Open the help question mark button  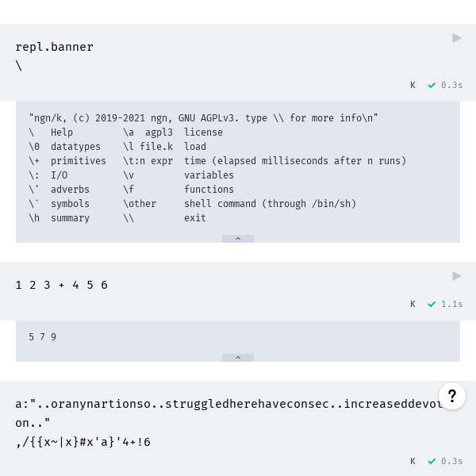coord(452,396)
